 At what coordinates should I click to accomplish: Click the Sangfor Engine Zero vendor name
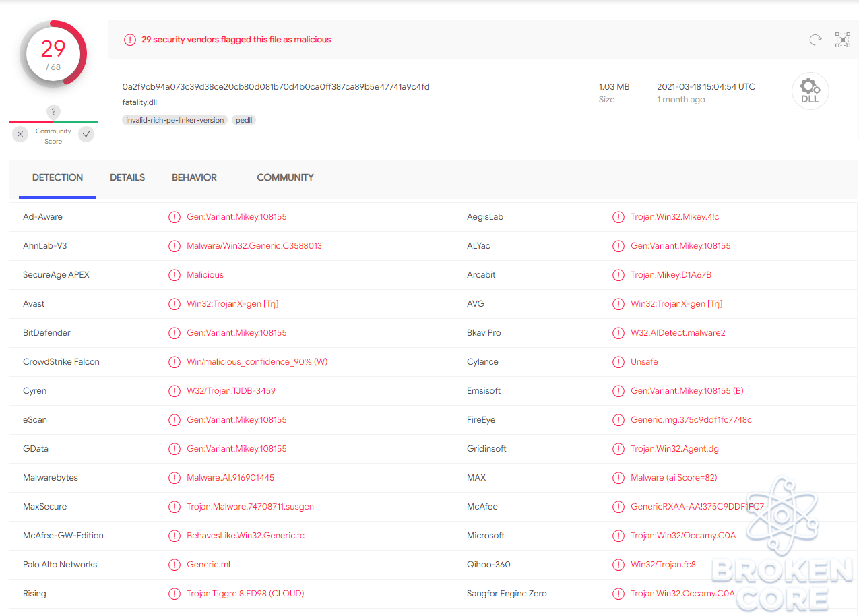click(507, 594)
